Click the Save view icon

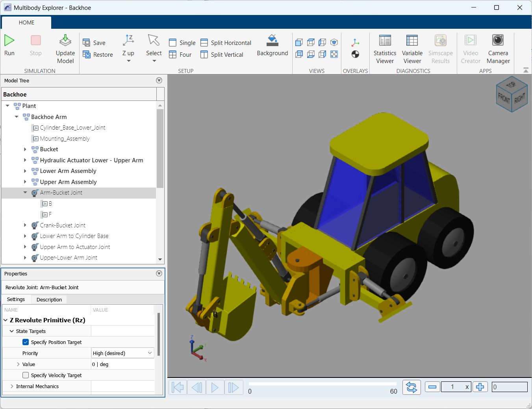87,43
